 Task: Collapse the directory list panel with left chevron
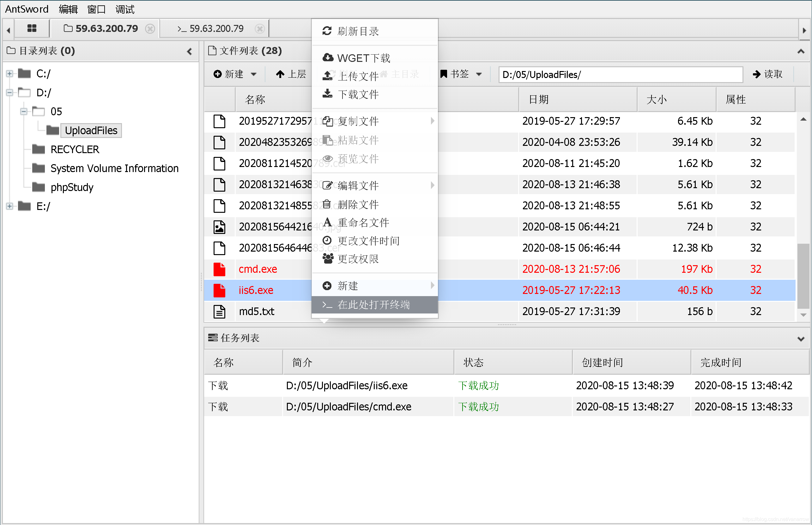[x=190, y=51]
